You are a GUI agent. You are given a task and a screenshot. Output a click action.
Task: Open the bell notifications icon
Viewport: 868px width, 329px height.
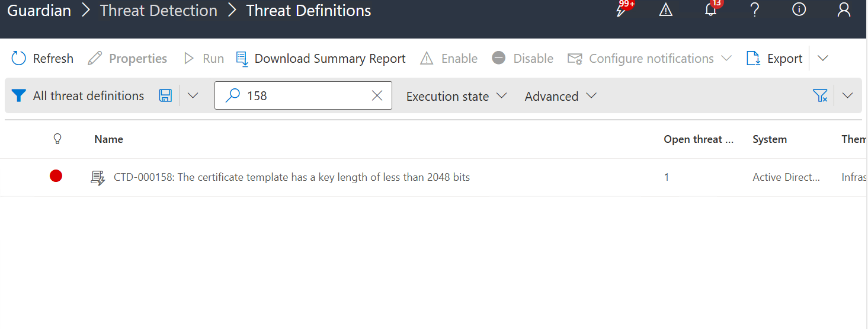tap(711, 10)
